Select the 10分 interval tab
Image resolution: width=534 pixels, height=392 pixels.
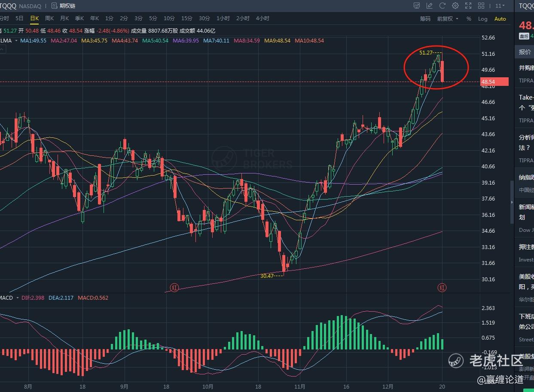click(x=169, y=18)
